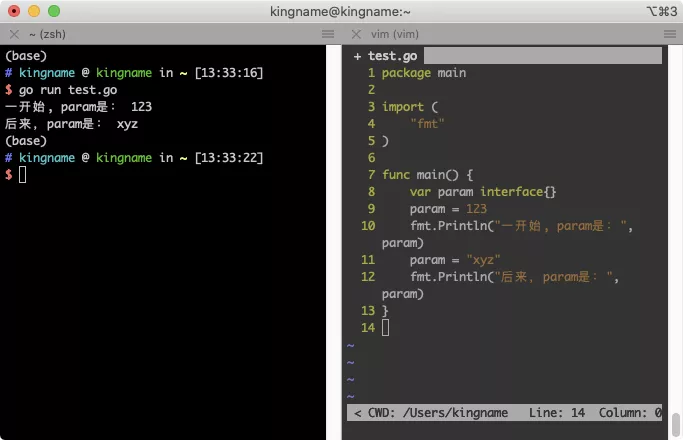
Task: Select the vim (vim) pane title
Action: 395,34
